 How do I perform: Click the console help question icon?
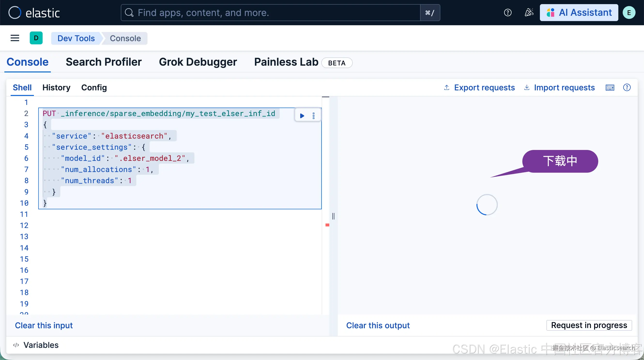coord(627,87)
